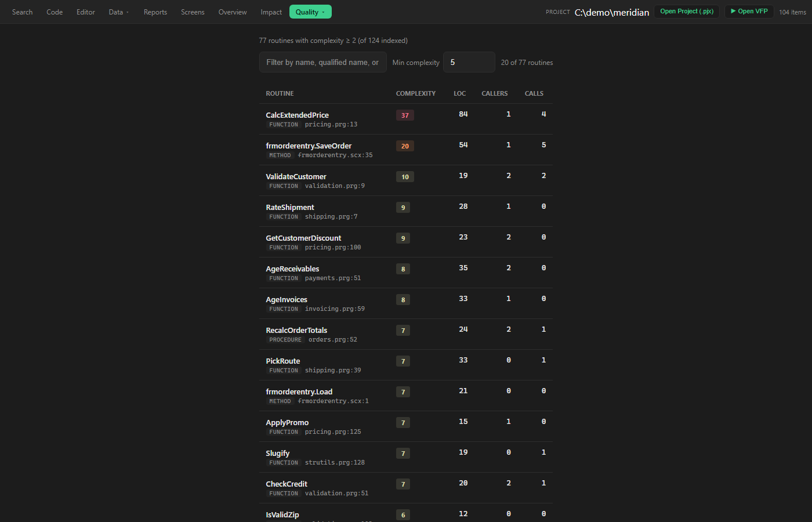The image size is (812, 522).
Task: Open the Quality tab dropdown
Action: coord(310,12)
